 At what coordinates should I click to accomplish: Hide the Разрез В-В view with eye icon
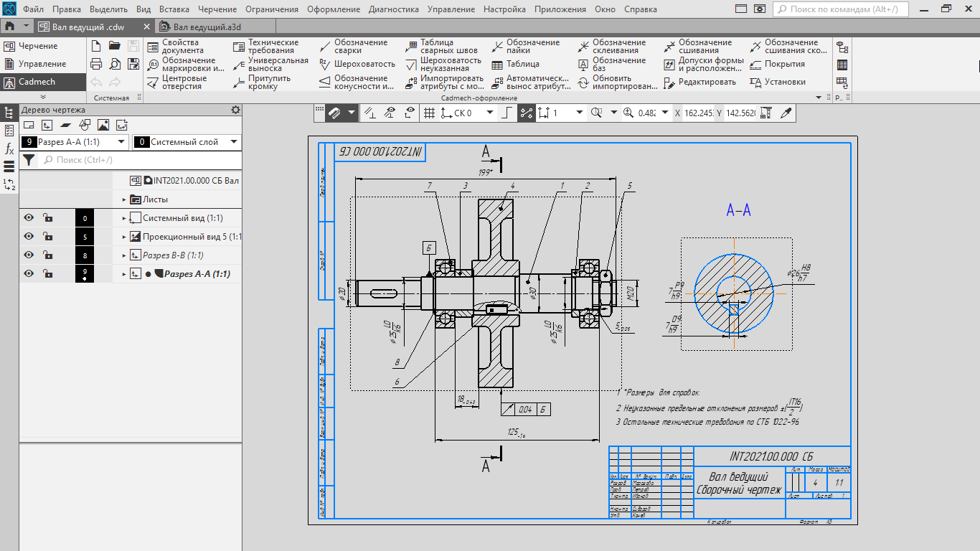click(x=29, y=255)
